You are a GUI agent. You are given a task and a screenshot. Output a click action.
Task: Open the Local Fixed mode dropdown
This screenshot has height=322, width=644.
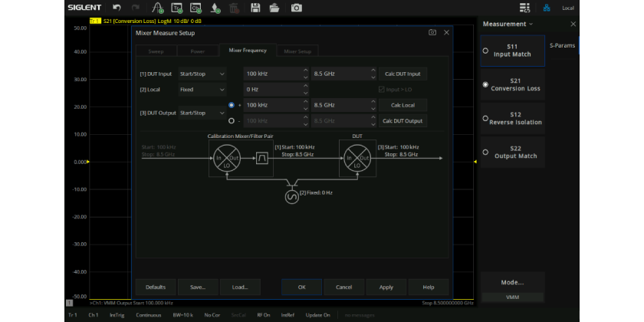click(202, 90)
